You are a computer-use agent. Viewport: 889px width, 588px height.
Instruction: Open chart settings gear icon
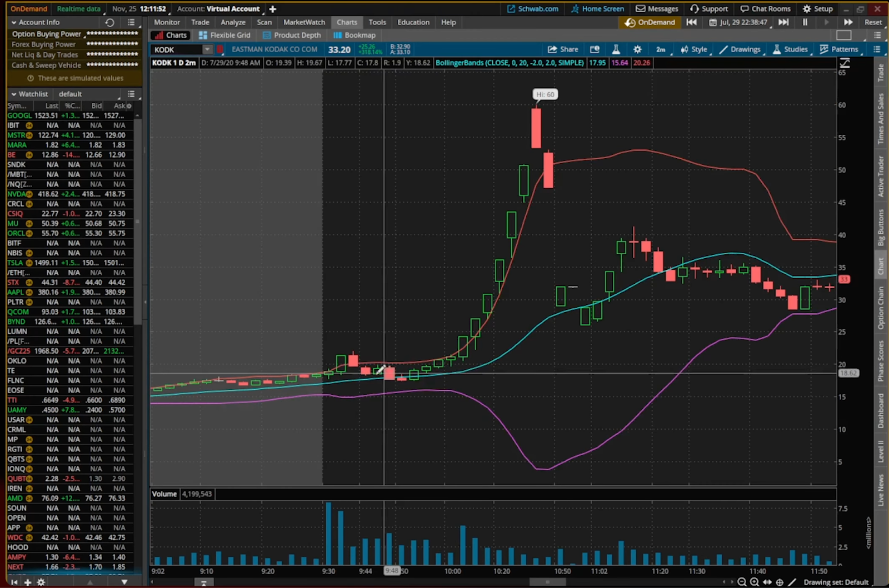point(637,49)
